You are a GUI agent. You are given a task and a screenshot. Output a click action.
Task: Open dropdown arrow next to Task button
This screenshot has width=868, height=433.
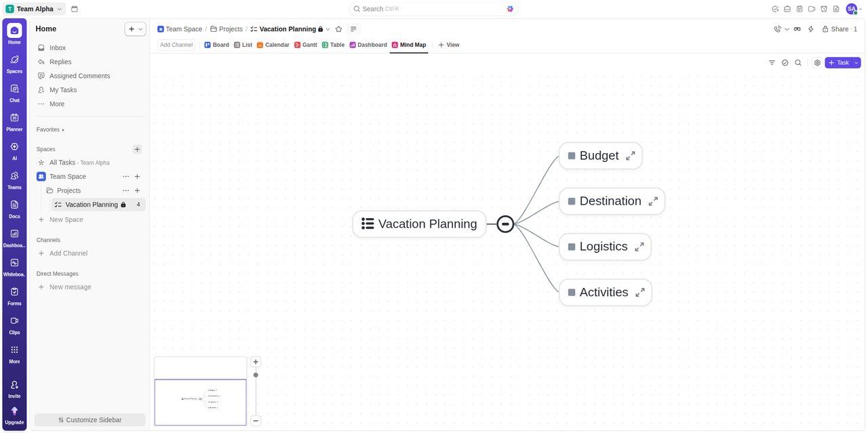click(856, 62)
